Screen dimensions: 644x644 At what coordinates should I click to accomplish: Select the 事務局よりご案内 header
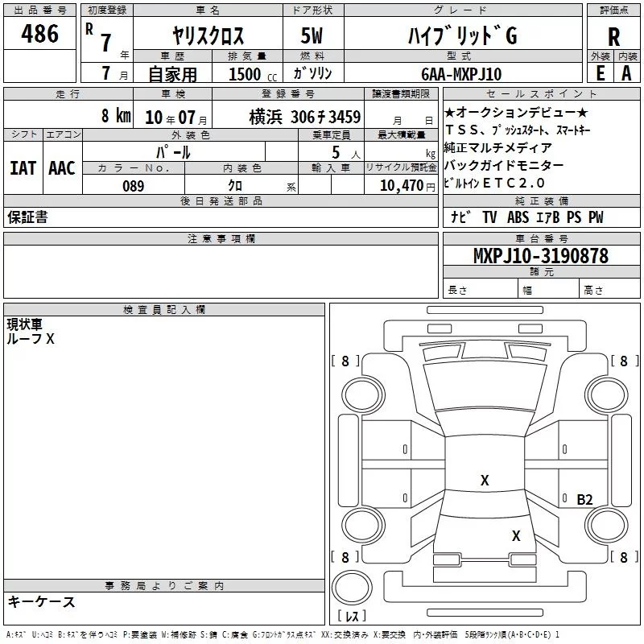tap(164, 586)
